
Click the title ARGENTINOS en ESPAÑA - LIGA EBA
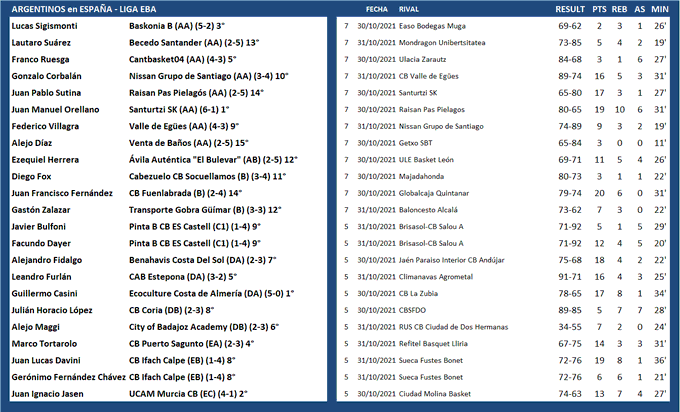84,9
